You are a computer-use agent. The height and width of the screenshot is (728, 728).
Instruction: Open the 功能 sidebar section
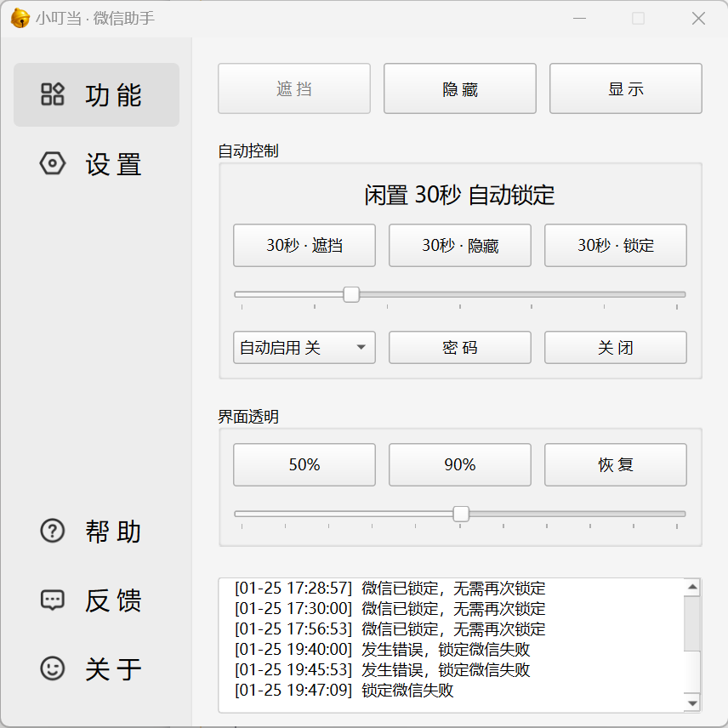(x=97, y=94)
